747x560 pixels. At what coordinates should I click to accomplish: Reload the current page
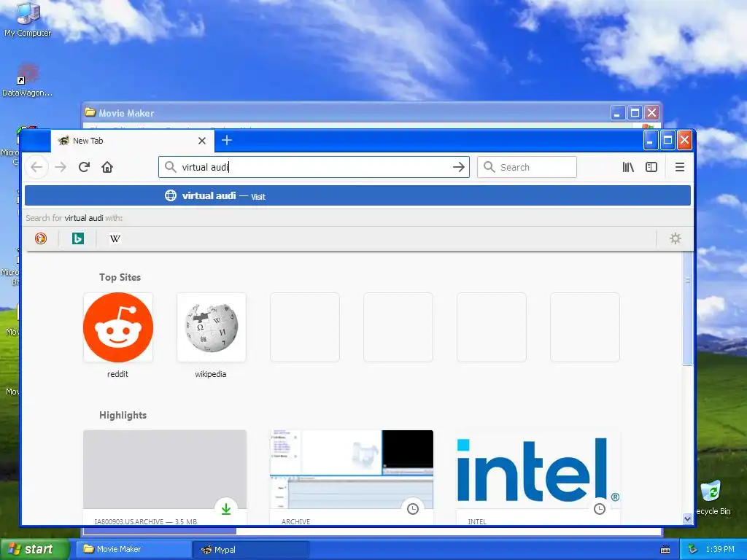(85, 167)
